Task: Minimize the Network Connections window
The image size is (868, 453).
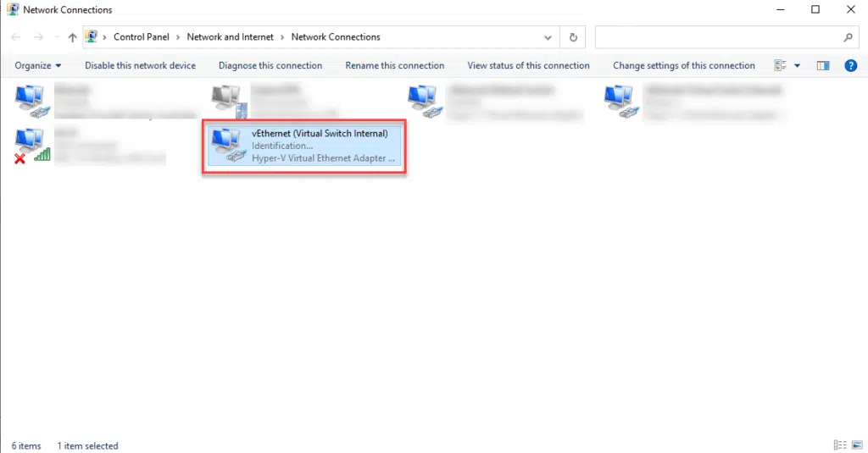Action: pos(781,9)
